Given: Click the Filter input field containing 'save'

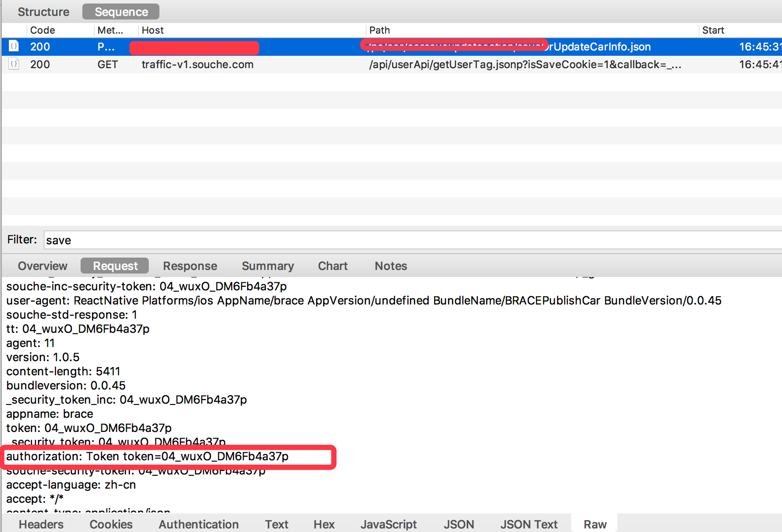Looking at the screenshot, I should (x=413, y=240).
